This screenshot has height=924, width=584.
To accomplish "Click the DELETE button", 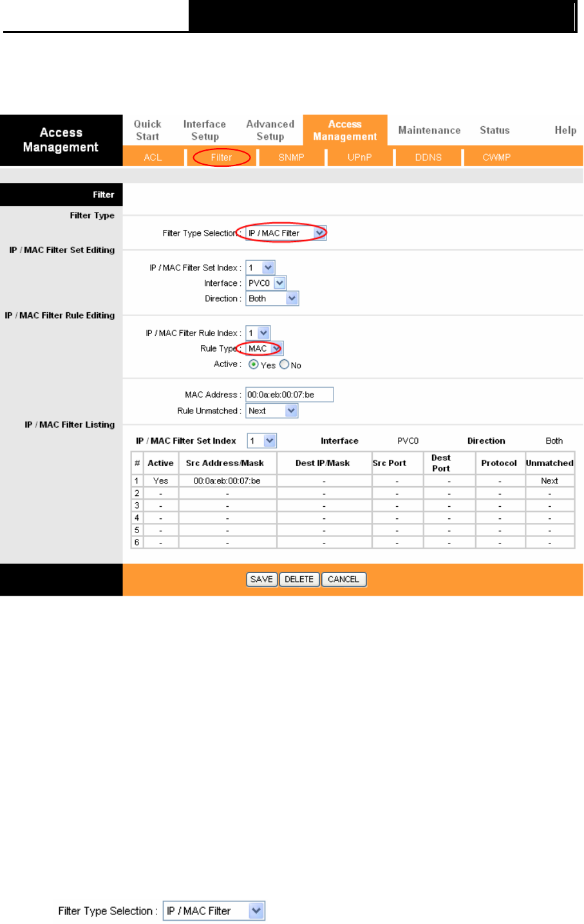I will [299, 579].
